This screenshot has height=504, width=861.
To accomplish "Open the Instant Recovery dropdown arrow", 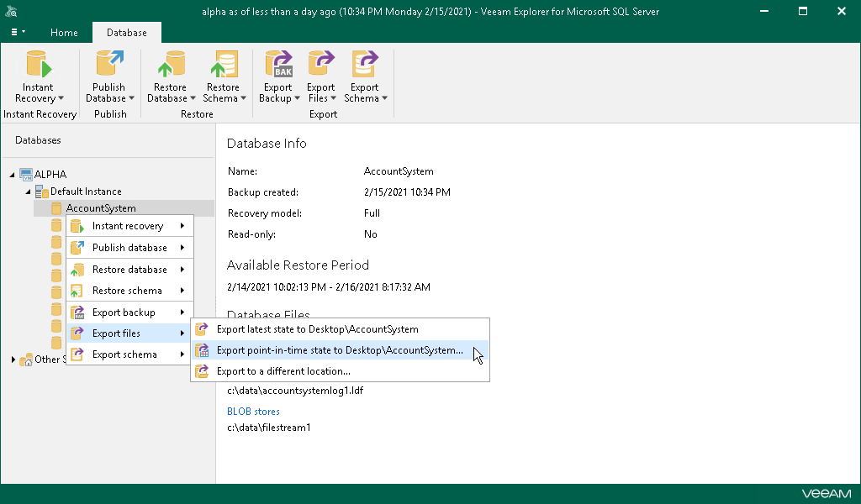I will point(61,99).
